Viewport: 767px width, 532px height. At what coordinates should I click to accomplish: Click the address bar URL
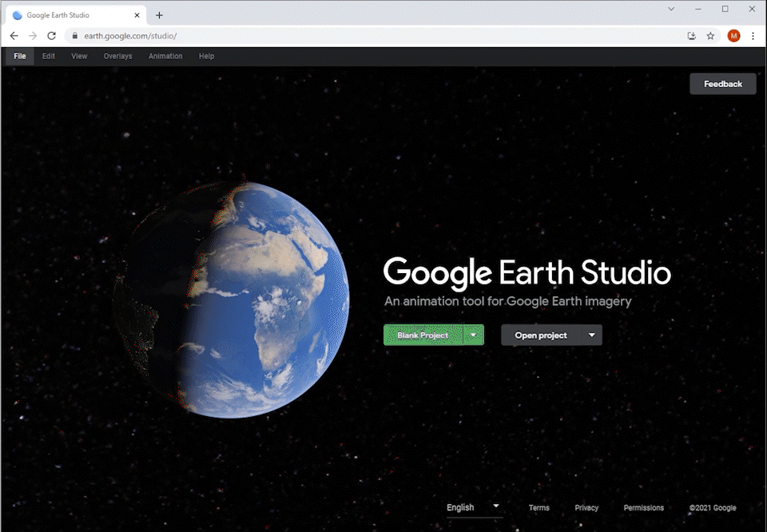130,36
